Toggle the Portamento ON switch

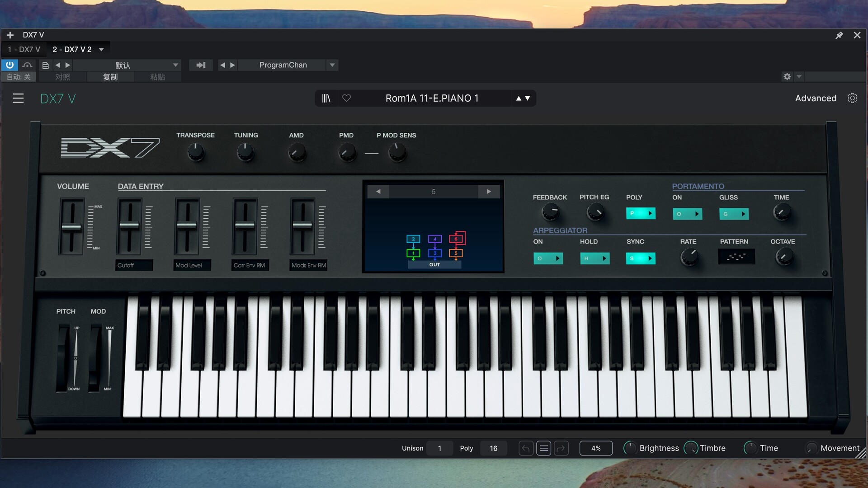click(687, 214)
